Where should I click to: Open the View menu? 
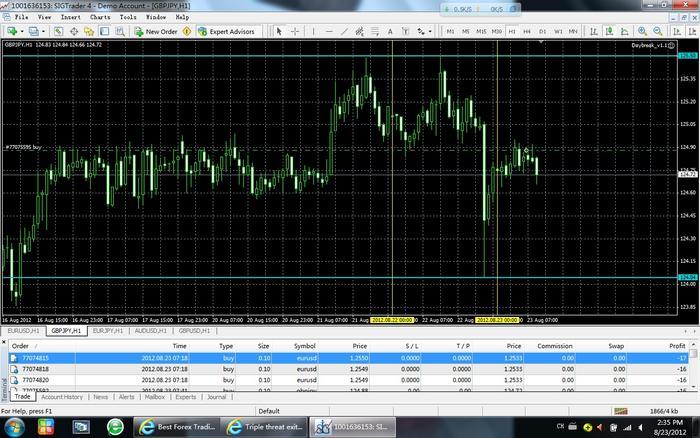click(44, 17)
